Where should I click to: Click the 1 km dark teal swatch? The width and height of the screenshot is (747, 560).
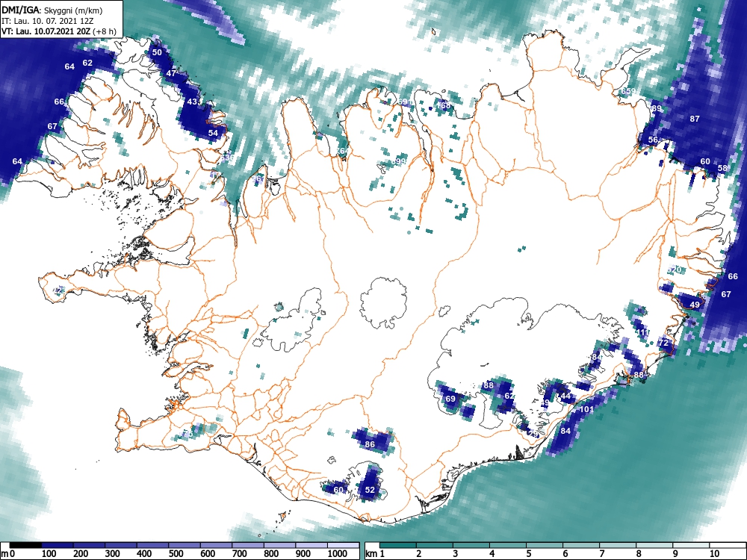pos(398,545)
